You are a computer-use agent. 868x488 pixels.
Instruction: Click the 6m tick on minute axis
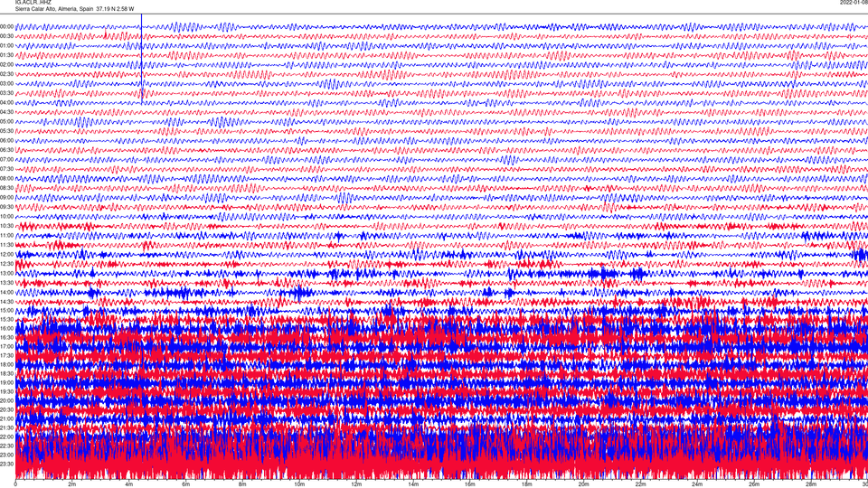tap(186, 484)
